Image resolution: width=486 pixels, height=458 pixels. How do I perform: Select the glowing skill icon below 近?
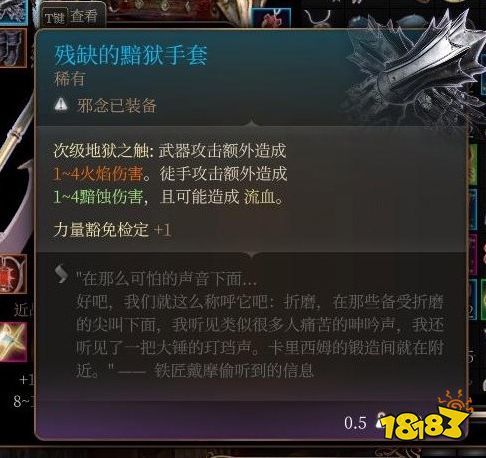13,341
